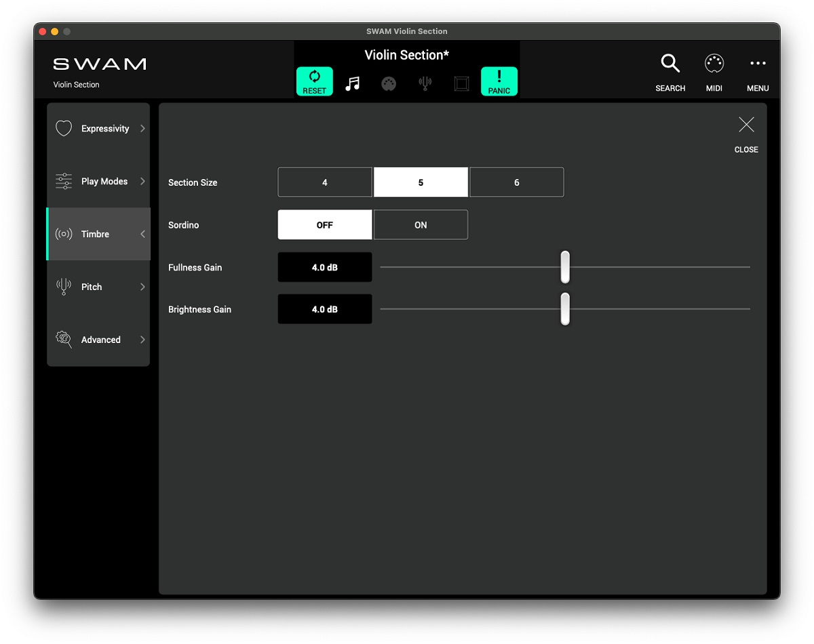Click the CLOSE text label
Image resolution: width=814 pixels, height=644 pixels.
click(746, 150)
